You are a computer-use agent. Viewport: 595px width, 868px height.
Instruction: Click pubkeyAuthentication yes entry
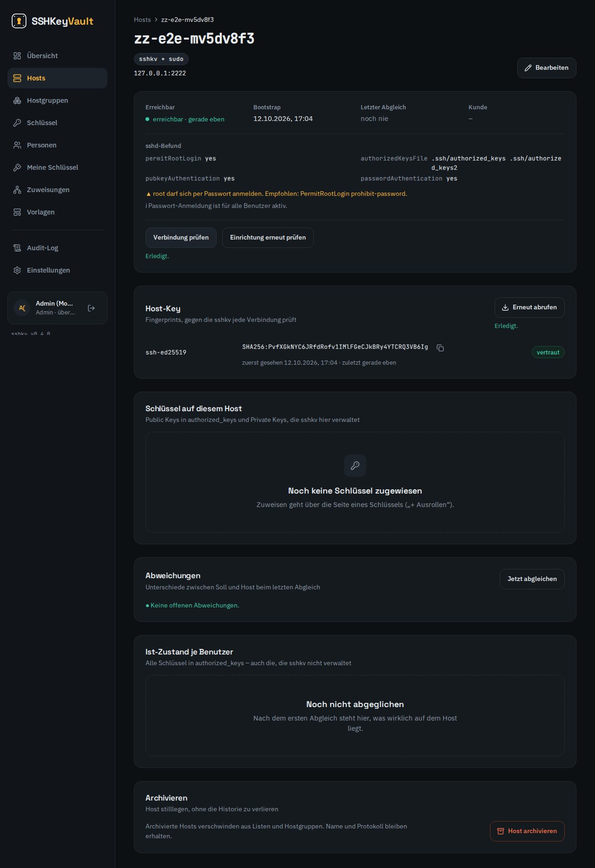[x=190, y=179]
